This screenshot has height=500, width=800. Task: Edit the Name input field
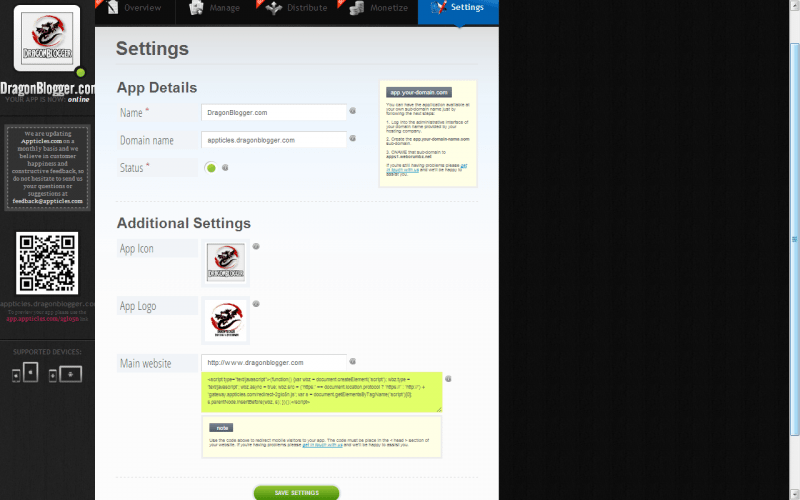tap(274, 112)
